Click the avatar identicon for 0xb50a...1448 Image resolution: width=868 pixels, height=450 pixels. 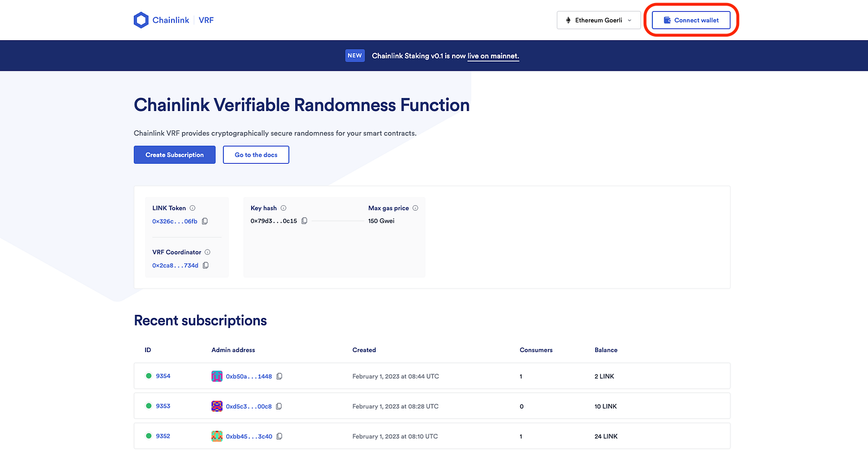217,376
